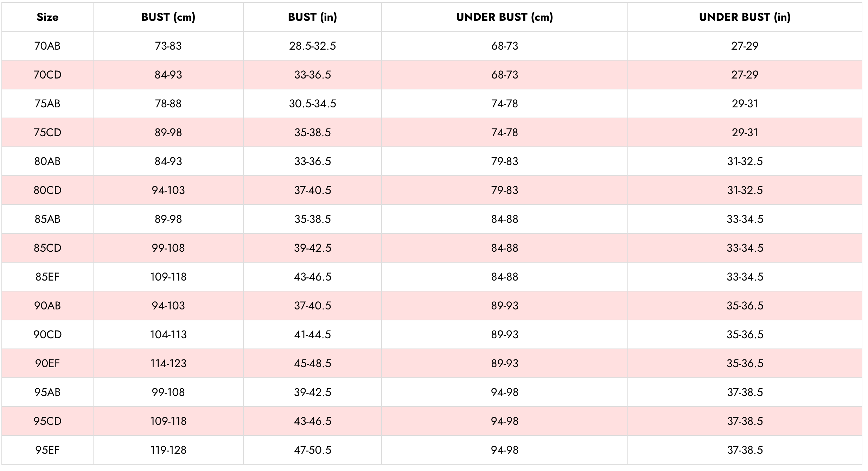Select the 95AB size cell

coord(47,392)
